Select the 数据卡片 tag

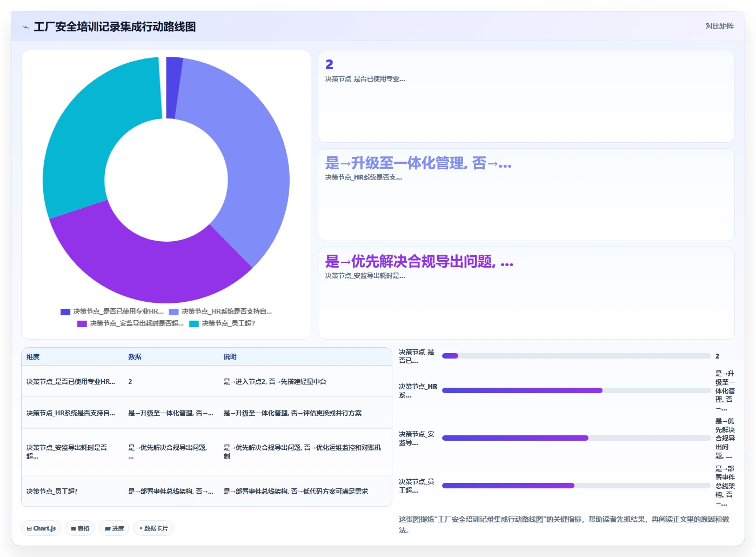pyautogui.click(x=153, y=528)
